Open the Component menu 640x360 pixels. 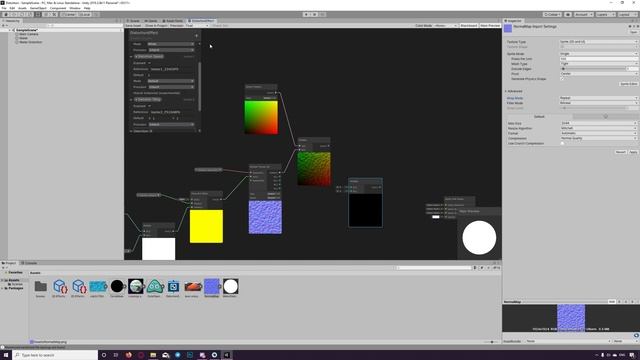[58, 8]
